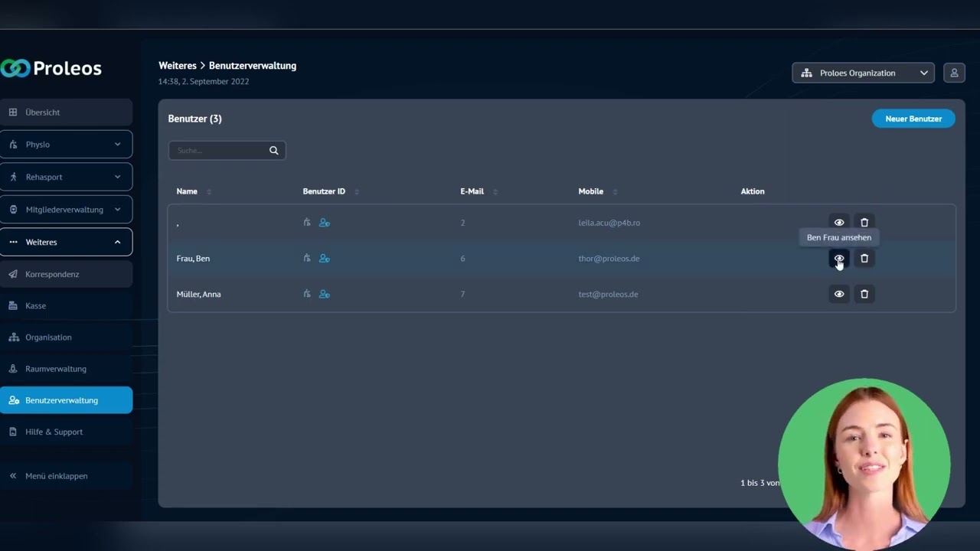Click the Weiteres three-dots icon
The width and height of the screenshot is (980, 551).
pyautogui.click(x=13, y=242)
